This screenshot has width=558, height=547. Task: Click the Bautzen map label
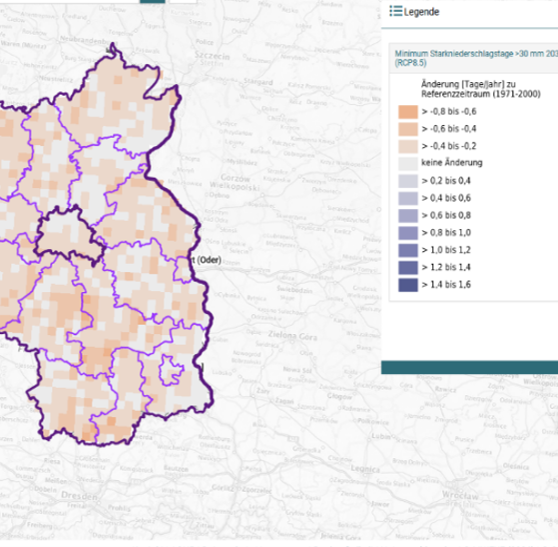[176, 469]
